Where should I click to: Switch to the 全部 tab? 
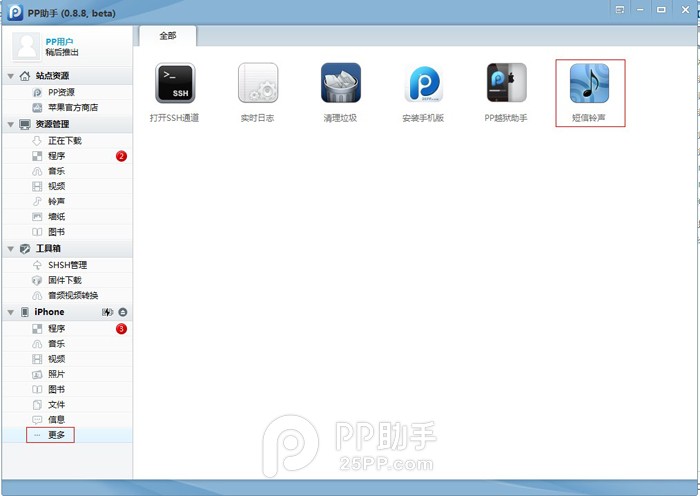click(x=168, y=36)
